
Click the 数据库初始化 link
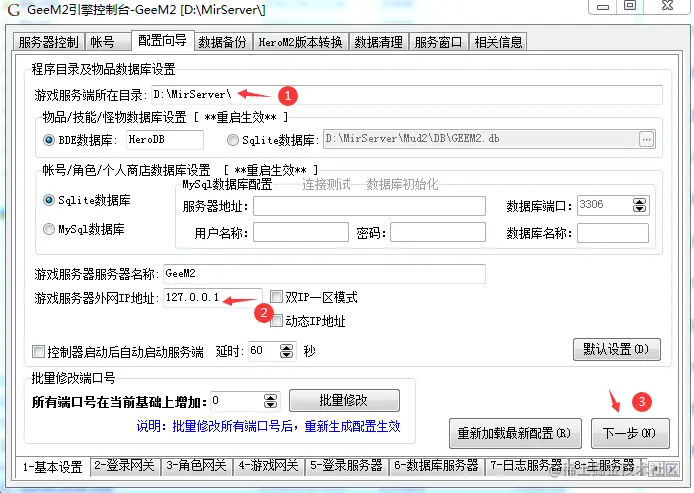tap(402, 184)
